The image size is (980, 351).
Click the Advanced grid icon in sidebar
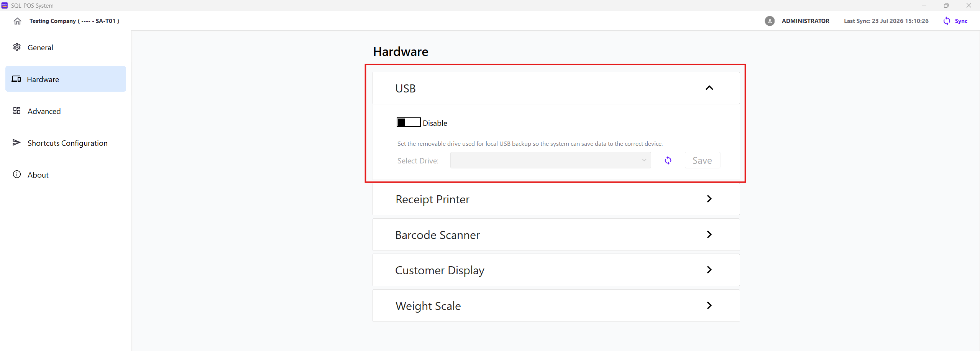[x=17, y=111]
